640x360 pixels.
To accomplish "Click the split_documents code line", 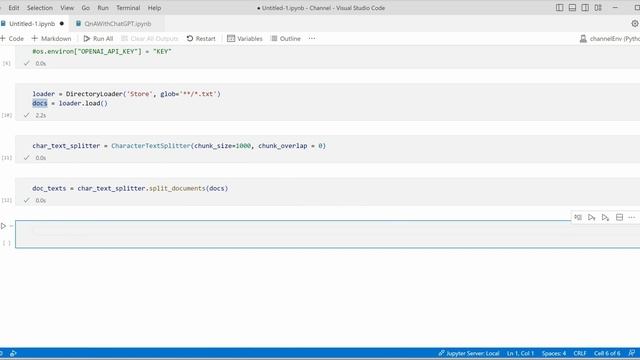I will tap(130, 188).
